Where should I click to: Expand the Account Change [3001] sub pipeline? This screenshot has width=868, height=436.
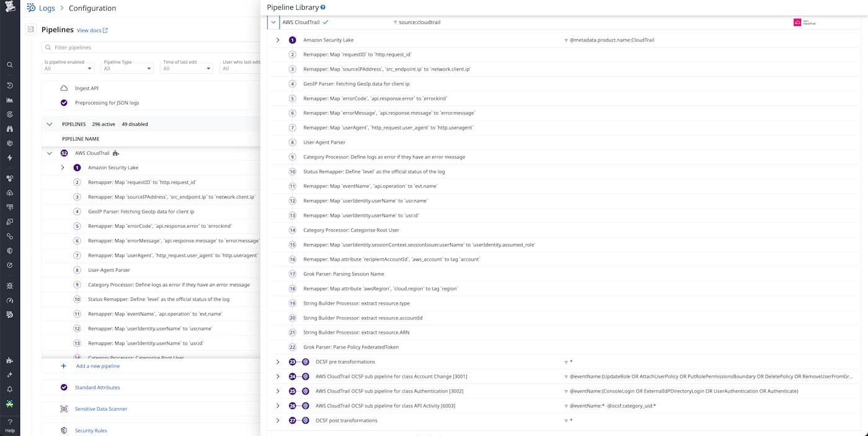(278, 377)
